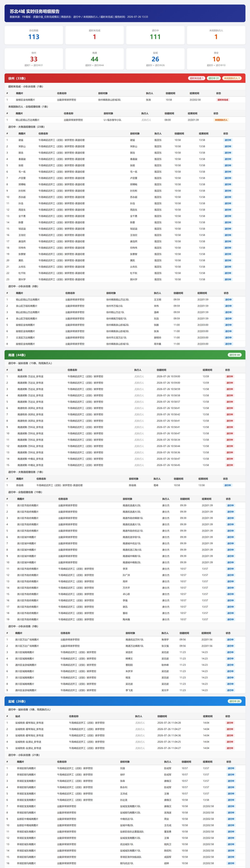Select the 徐州 33 city card
Screen dimensions: 250x868
[x=34, y=59]
